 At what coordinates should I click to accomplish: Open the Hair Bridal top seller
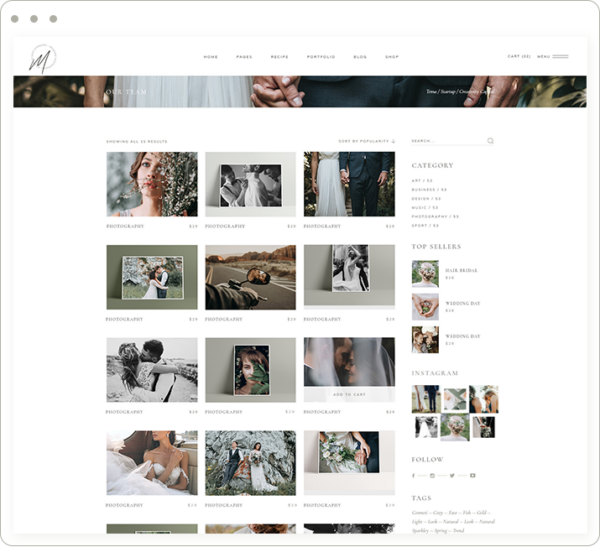click(x=461, y=270)
